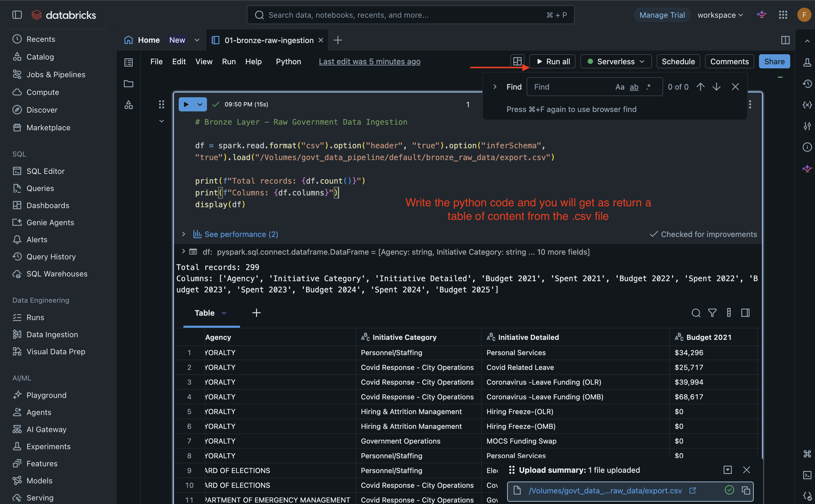Viewport: 815px width, 504px height.
Task: Open notebook table of contents icon
Action: coord(128,62)
